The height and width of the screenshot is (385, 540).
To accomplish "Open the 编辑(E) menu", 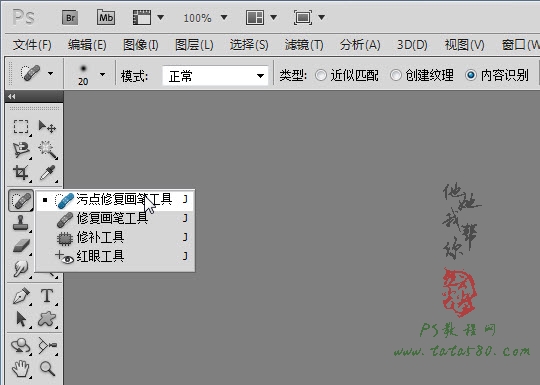I will coord(87,45).
